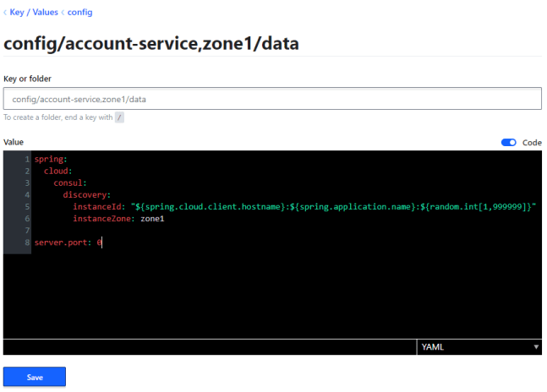Click the 'Key or folder' label
Screen dimensions: 547x392
coord(28,79)
